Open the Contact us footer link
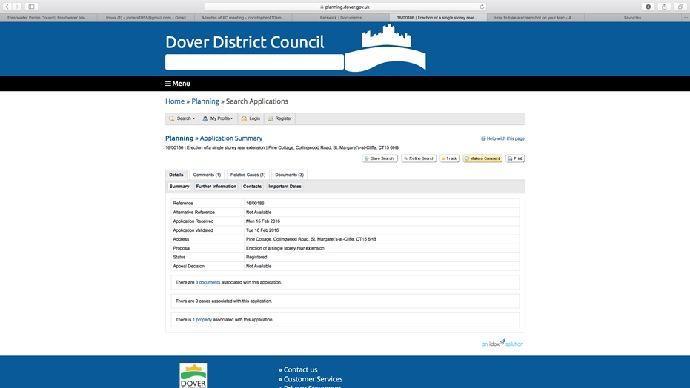 point(301,370)
